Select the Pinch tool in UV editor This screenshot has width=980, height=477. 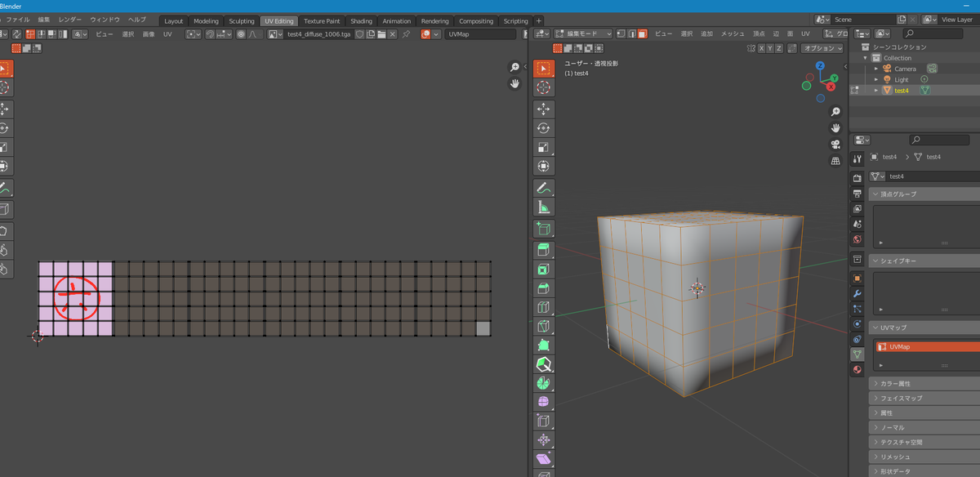(x=4, y=269)
